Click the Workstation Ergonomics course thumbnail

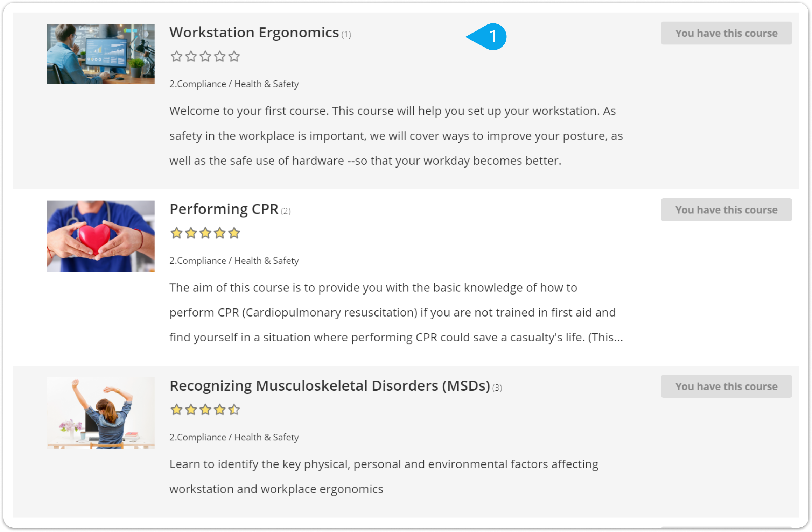click(100, 54)
